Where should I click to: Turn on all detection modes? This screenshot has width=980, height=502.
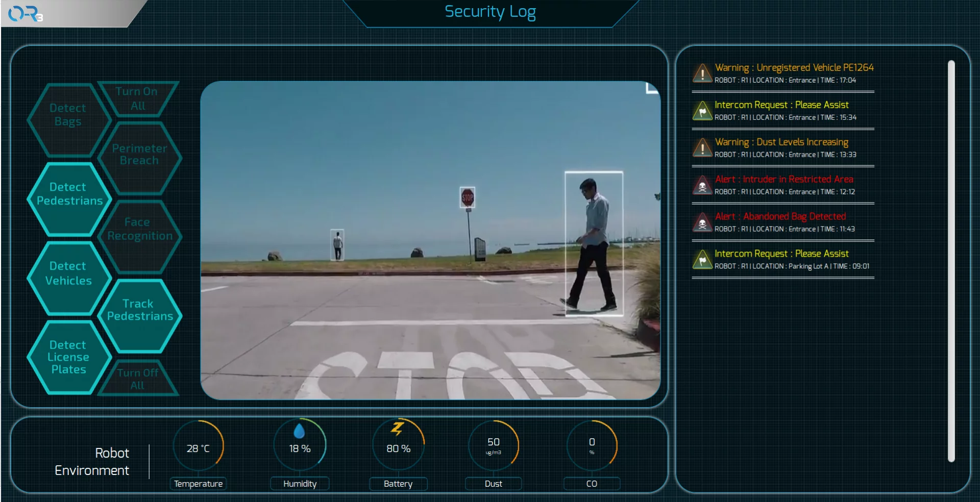pyautogui.click(x=137, y=98)
